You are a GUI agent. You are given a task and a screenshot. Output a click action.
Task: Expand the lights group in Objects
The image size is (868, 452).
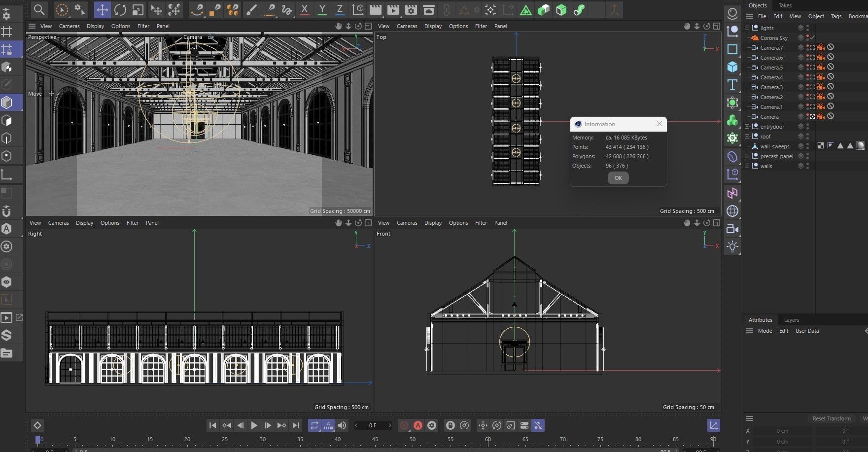coord(747,28)
